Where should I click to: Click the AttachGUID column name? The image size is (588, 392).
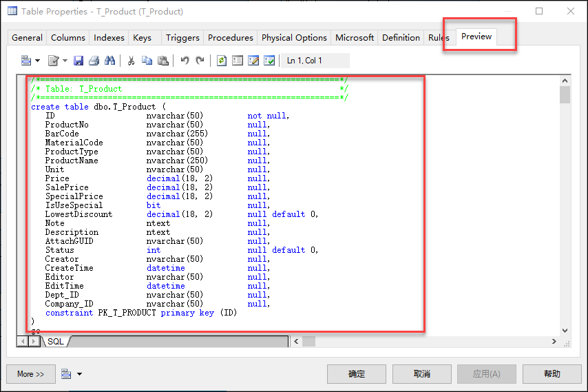[x=69, y=241]
